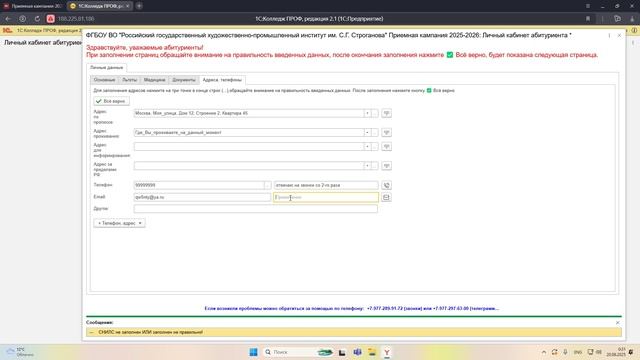
Task: Switch to Медицина tab
Action: coord(154,80)
